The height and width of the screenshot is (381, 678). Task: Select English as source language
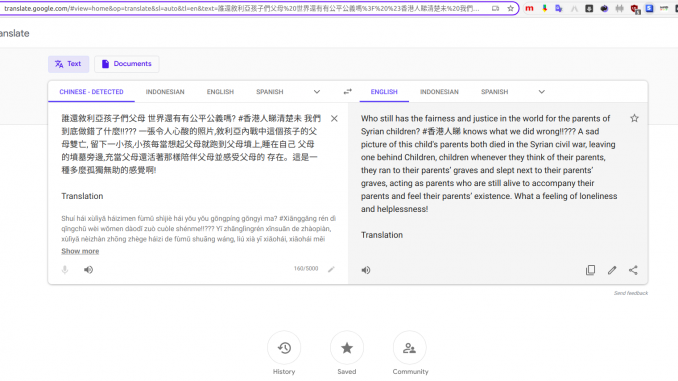pos(220,92)
